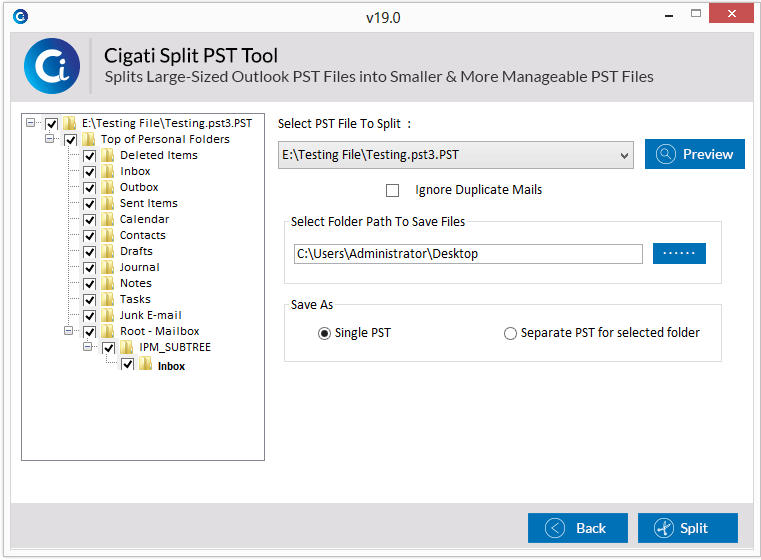Uncheck the Drafts folder checkbox
Viewport: 761px width, 560px height.
pyautogui.click(x=89, y=252)
